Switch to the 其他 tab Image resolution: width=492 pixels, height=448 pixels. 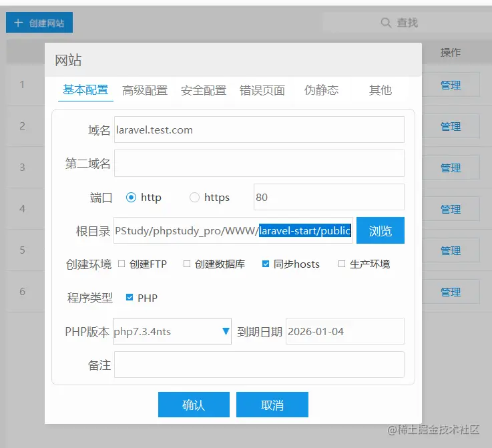pos(381,90)
